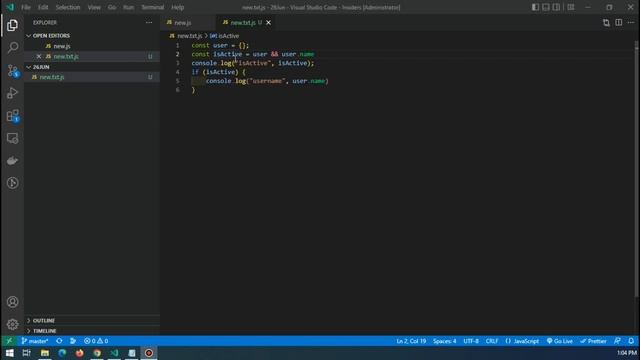
Task: Open File Explorer from the taskbar
Action: pyautogui.click(x=44, y=353)
